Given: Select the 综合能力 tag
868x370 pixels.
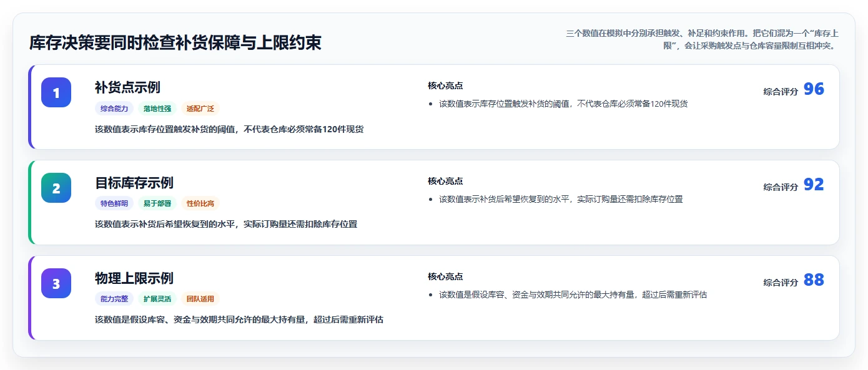Looking at the screenshot, I should pyautogui.click(x=114, y=109).
